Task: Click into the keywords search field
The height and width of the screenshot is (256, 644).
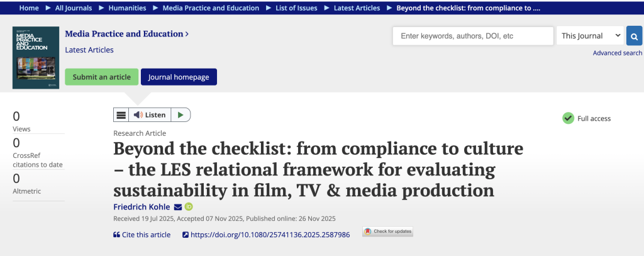Action: 473,36
